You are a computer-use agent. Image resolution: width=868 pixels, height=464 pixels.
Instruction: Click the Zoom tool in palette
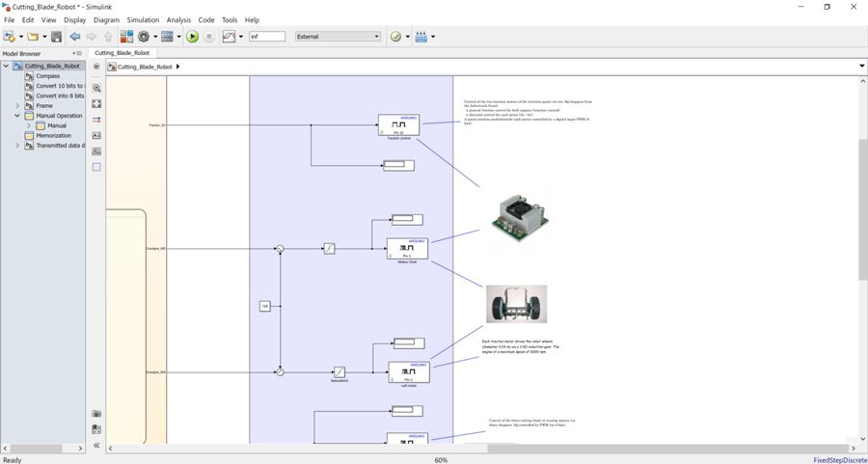tap(96, 88)
